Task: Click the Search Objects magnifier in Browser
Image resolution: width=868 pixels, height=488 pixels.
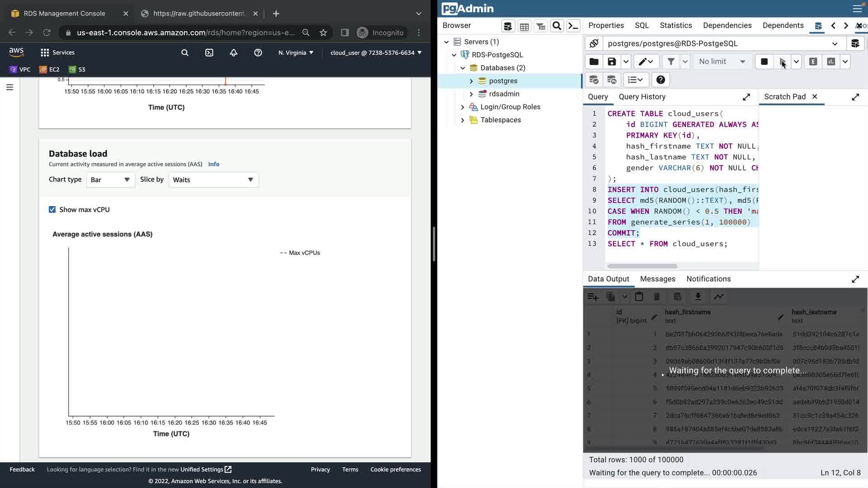Action: [557, 26]
